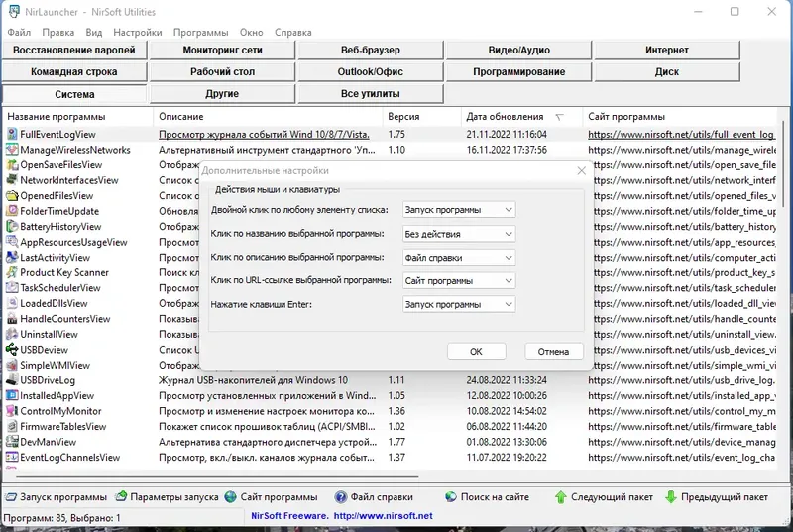The image size is (793, 532).
Task: Click Отмена in the settings dialog
Action: point(554,351)
